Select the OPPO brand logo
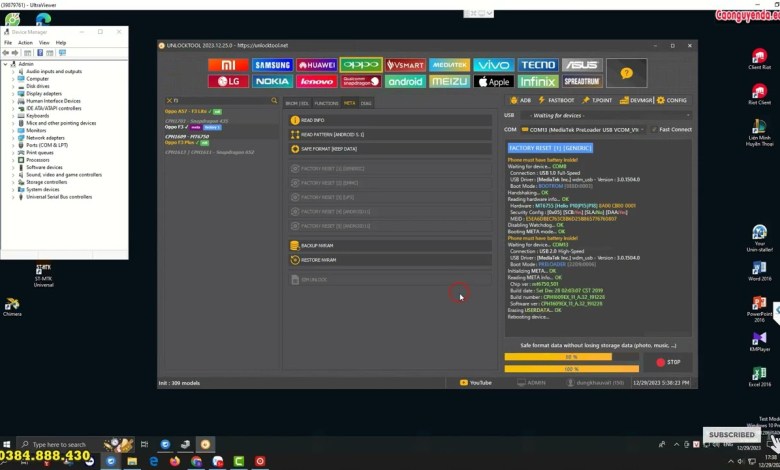This screenshot has height=470, width=780. (361, 65)
